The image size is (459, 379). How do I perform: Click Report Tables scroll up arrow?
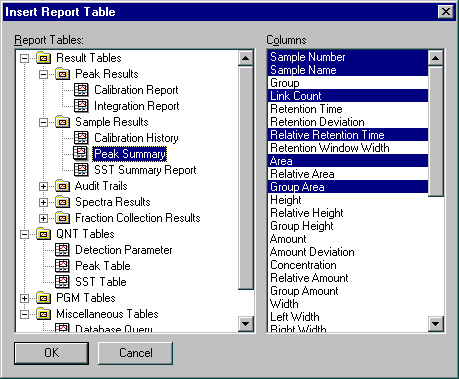click(246, 58)
